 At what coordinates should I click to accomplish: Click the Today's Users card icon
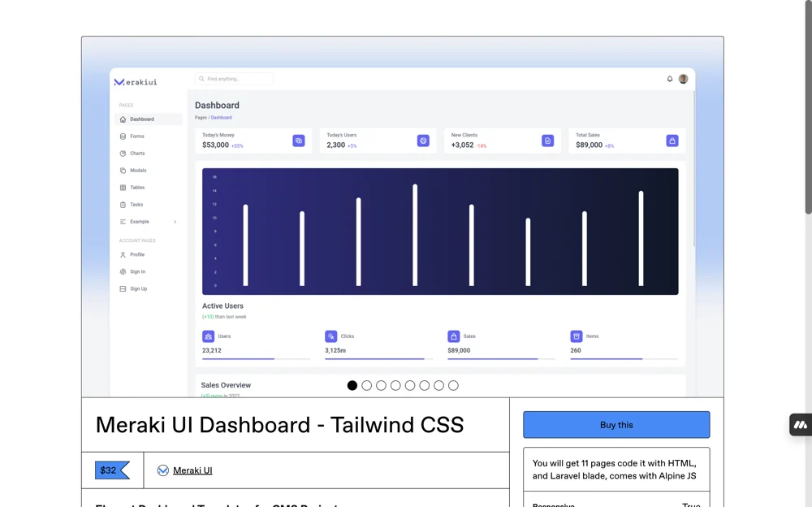(x=423, y=141)
